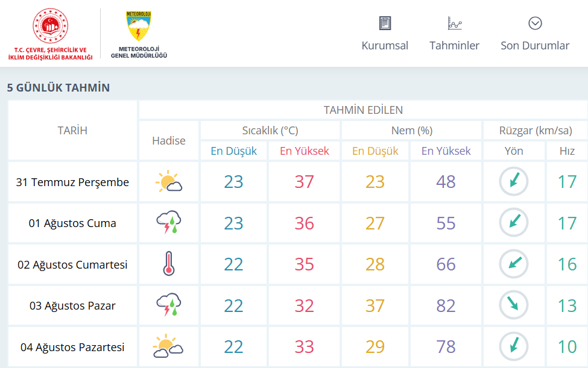Open the Tahminler menu

(454, 34)
